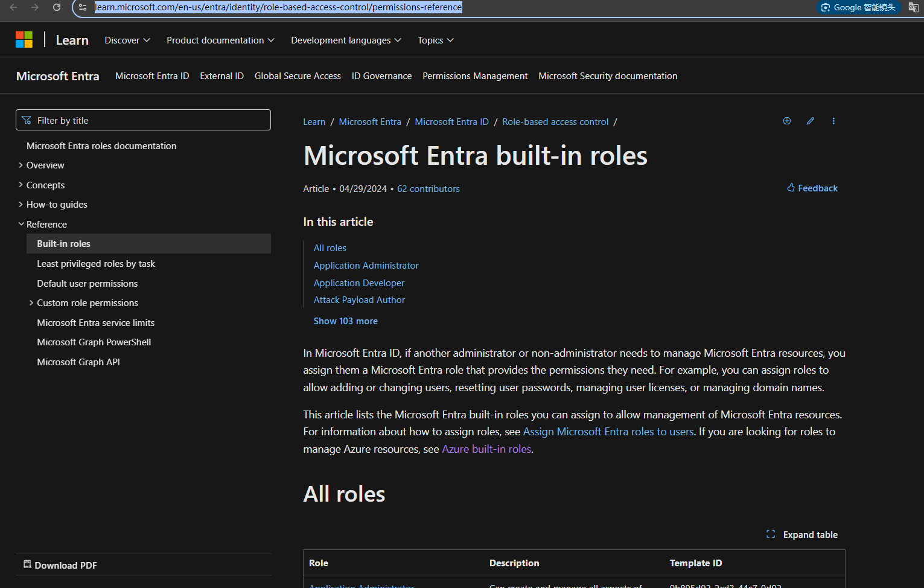Click Microsoft Entra ID breadcrumb link
The height and width of the screenshot is (588, 924).
[x=452, y=122]
